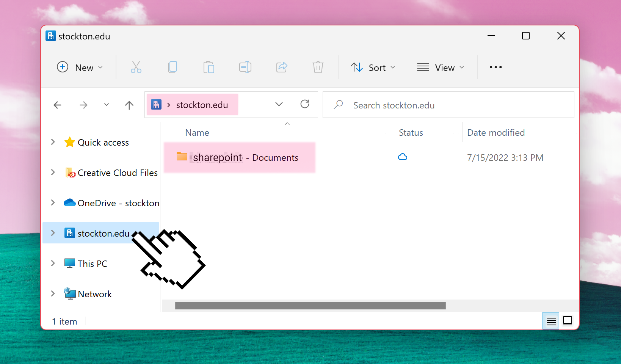621x364 pixels.
Task: Click the Paste clipboard icon
Action: (x=209, y=67)
